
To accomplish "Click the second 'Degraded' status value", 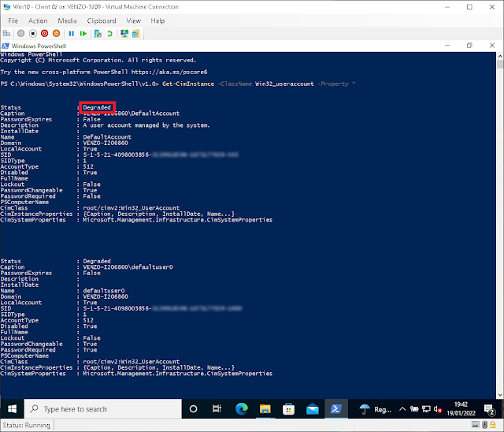I will click(97, 261).
